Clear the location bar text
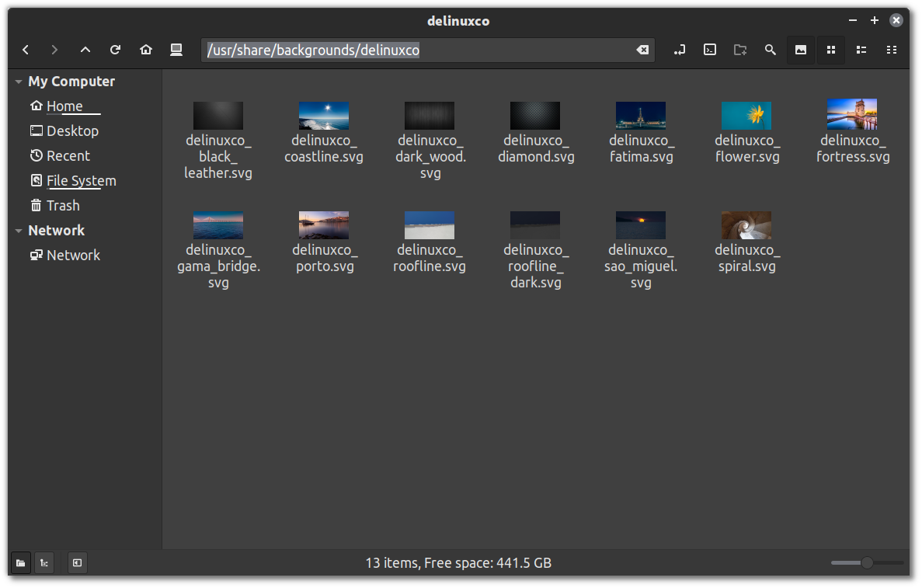The height and width of the screenshot is (588, 922). pyautogui.click(x=642, y=50)
